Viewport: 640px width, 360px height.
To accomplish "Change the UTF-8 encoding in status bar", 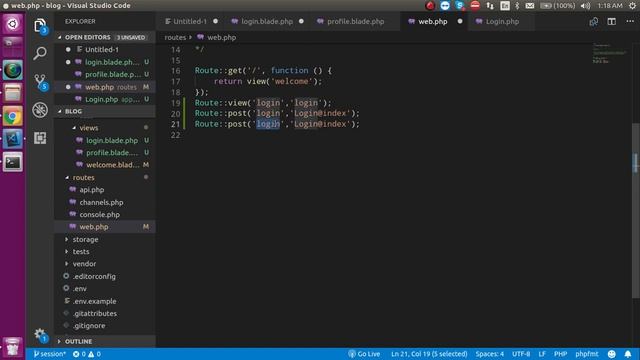I will tap(521, 354).
